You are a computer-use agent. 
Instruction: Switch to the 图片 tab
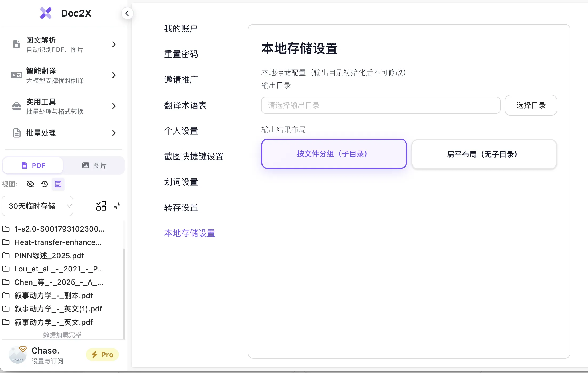click(x=94, y=165)
